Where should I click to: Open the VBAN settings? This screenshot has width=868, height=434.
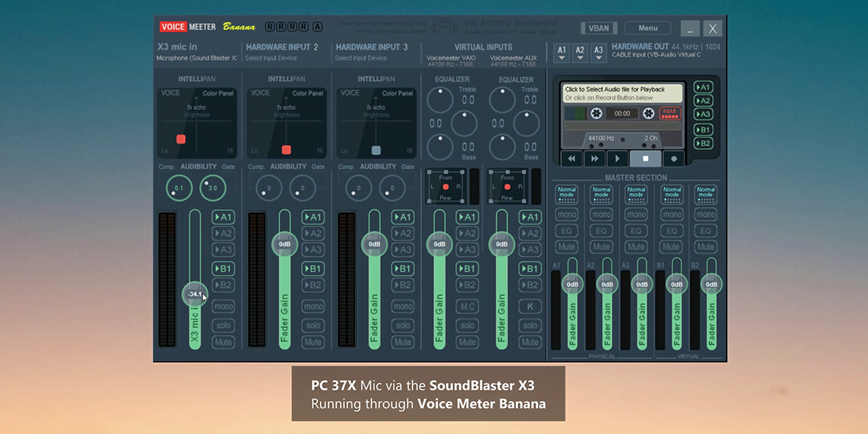[x=599, y=28]
